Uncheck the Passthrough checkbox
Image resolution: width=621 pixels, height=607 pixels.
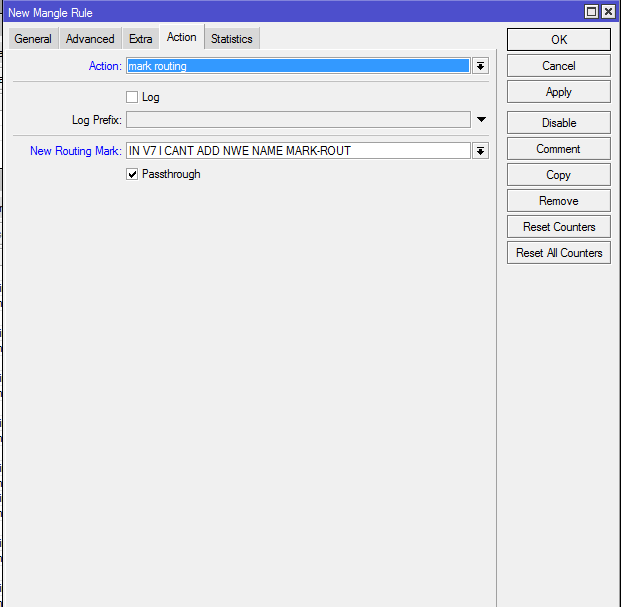(132, 174)
